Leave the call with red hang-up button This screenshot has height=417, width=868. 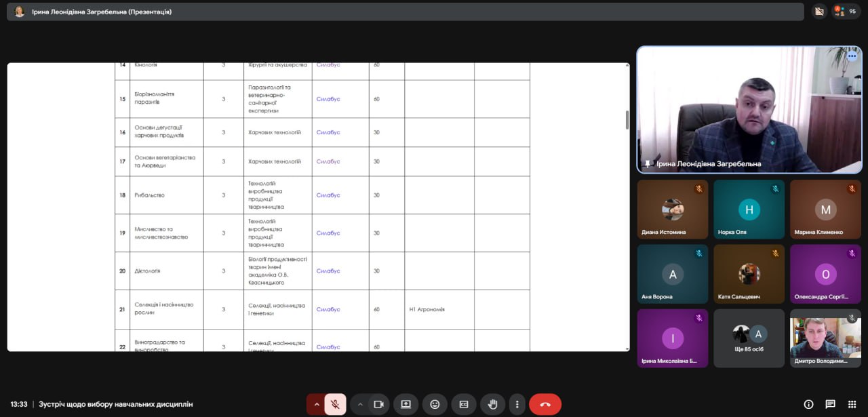545,404
